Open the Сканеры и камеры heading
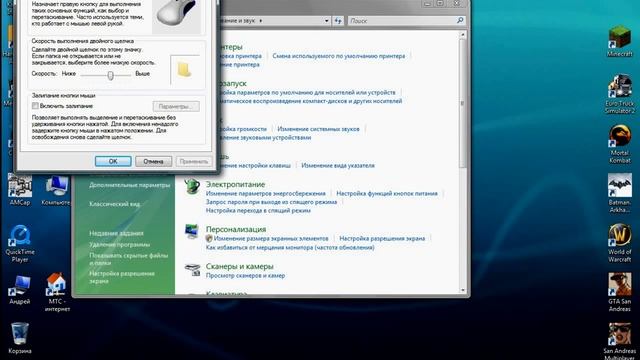Viewport: 640px width, 360px height. pos(240,266)
